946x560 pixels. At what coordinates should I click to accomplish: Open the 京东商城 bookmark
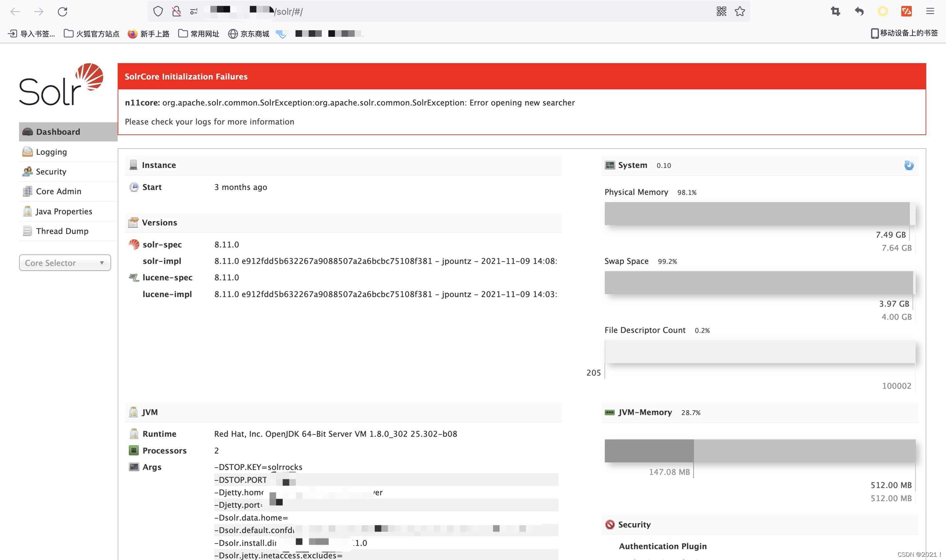coord(249,34)
